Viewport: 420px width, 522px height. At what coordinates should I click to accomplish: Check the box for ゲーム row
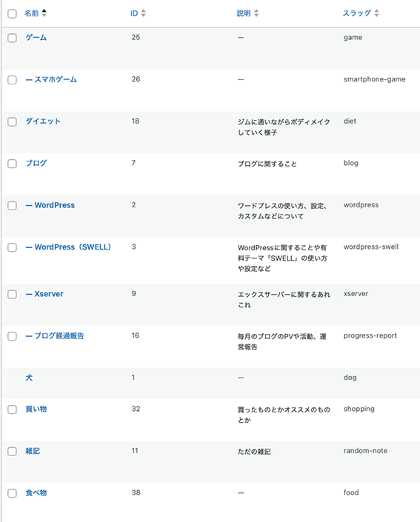(13, 38)
